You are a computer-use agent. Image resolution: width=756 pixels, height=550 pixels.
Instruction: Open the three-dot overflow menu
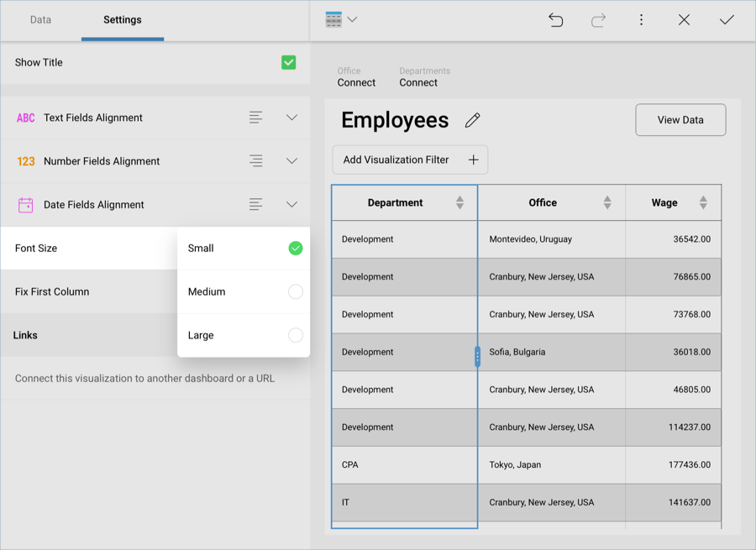641,20
